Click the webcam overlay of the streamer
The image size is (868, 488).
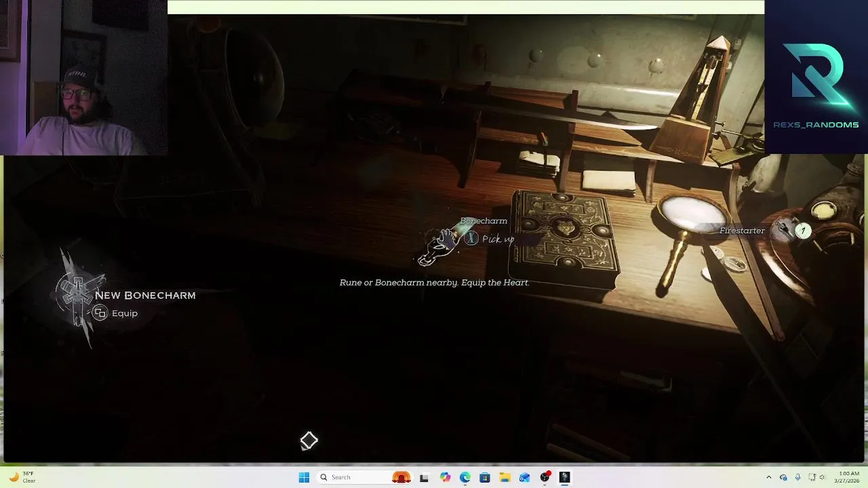click(83, 77)
